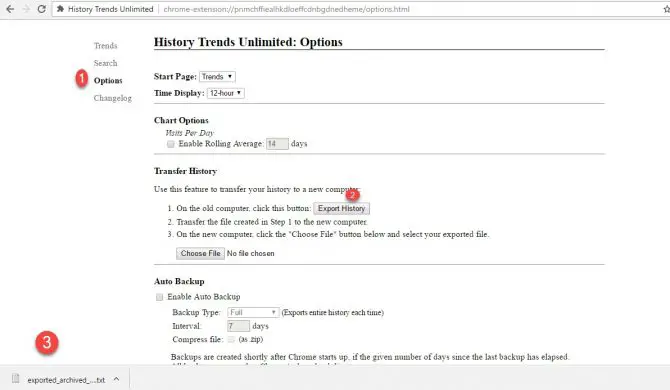The width and height of the screenshot is (670, 390).
Task: Click the 'Chart Options' section heading
Action: coord(181,120)
